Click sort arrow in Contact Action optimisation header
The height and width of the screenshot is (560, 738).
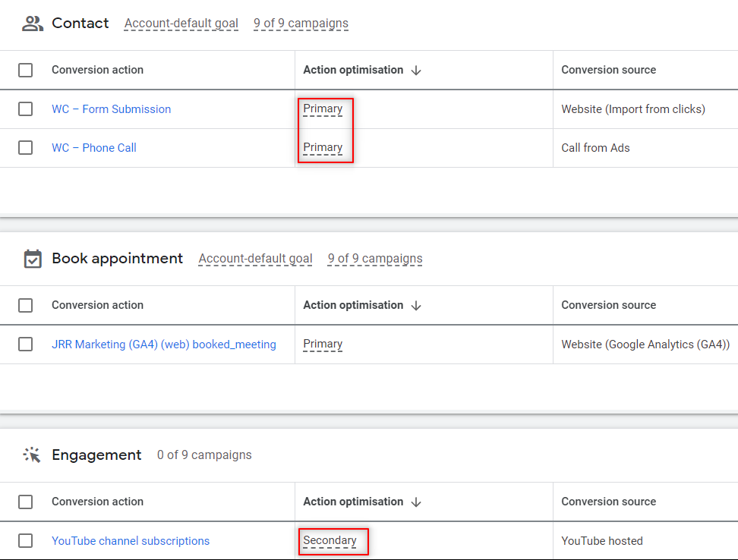point(416,71)
